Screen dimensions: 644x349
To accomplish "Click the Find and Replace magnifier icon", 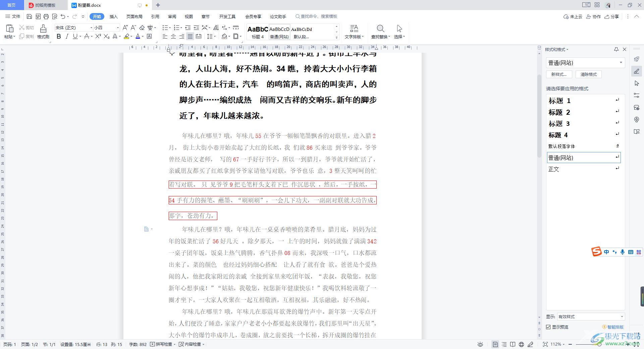I will coord(380,29).
